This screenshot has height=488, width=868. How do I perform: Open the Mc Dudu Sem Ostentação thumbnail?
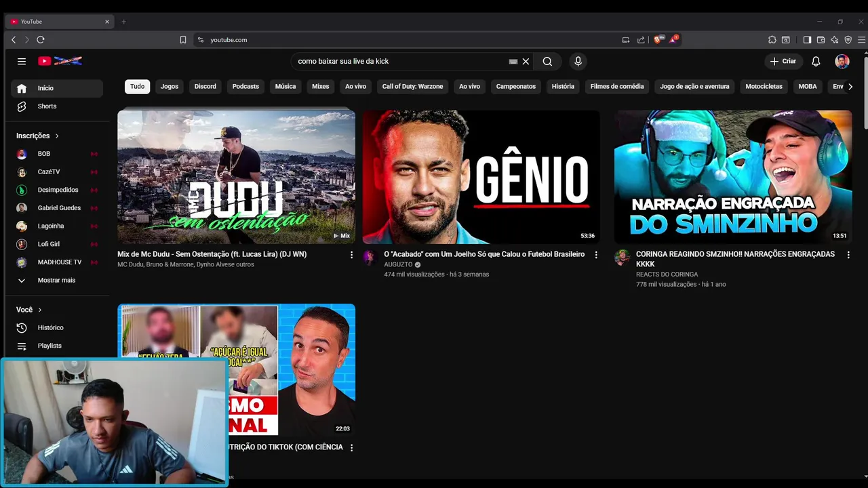point(236,177)
